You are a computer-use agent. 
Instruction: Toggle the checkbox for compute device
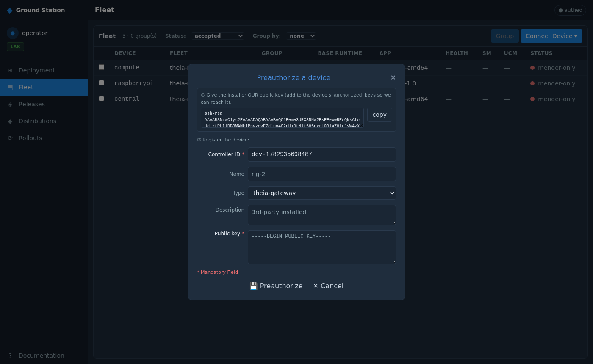(101, 67)
